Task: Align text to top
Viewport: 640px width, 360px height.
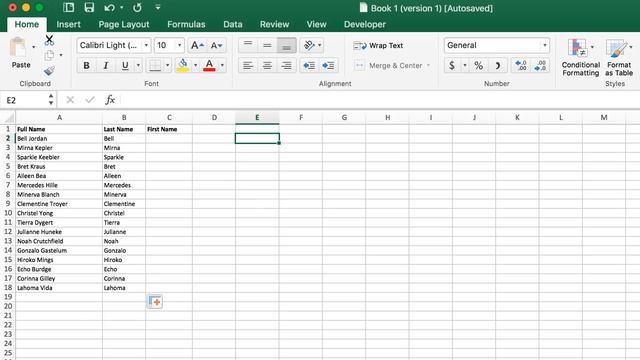Action: (x=248, y=45)
